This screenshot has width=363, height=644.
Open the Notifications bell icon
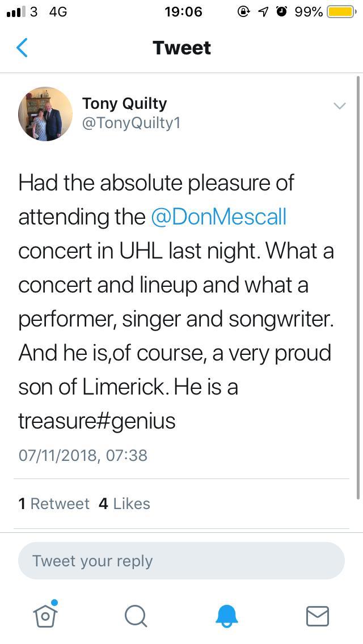[227, 616]
